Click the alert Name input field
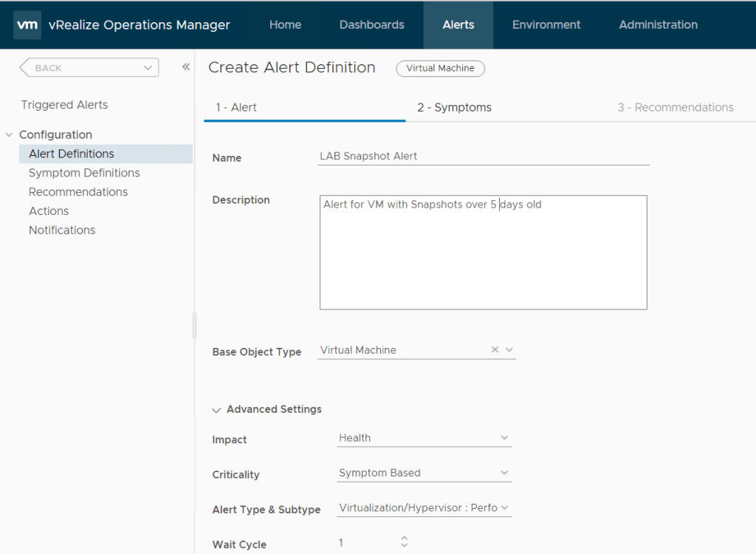Image resolution: width=756 pixels, height=554 pixels. click(483, 157)
